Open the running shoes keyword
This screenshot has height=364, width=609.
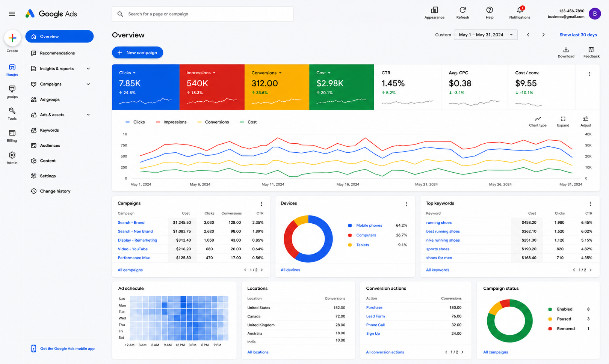439,223
